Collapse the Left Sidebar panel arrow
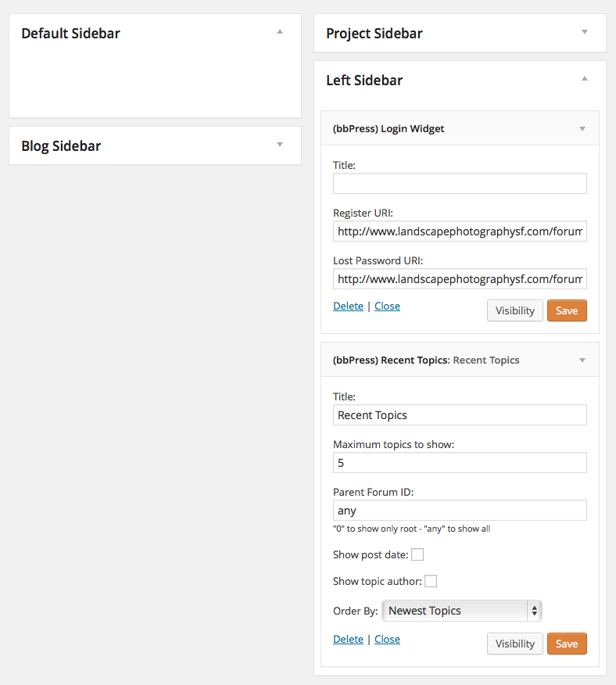The height and width of the screenshot is (685, 616). click(x=585, y=79)
